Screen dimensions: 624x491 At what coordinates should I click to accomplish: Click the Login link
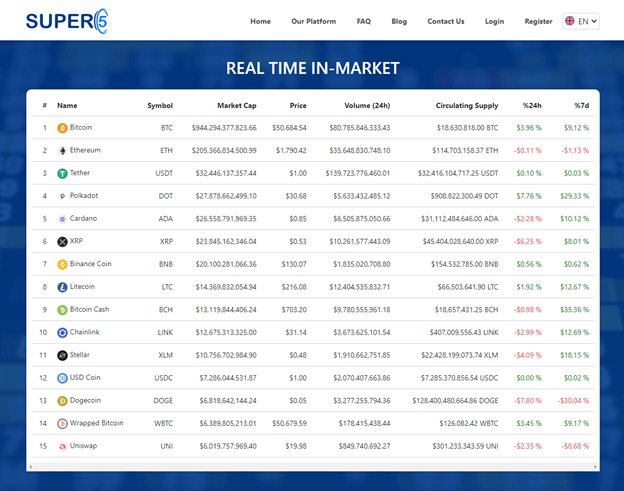coord(494,21)
